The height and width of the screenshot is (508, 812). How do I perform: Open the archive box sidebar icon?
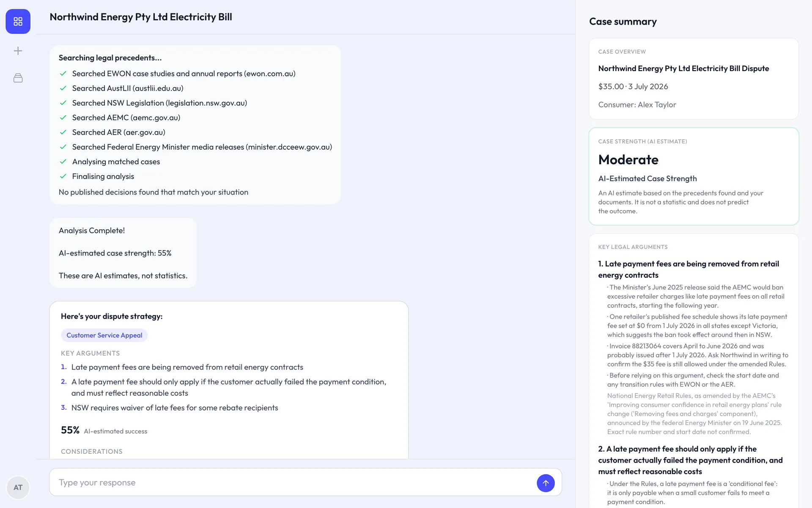tap(18, 78)
